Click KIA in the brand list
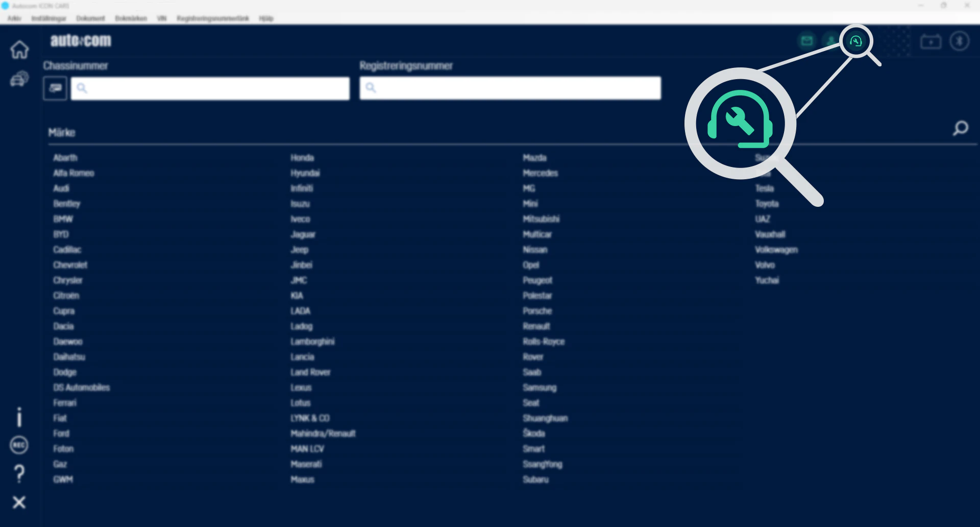The width and height of the screenshot is (980, 527). 297,296
